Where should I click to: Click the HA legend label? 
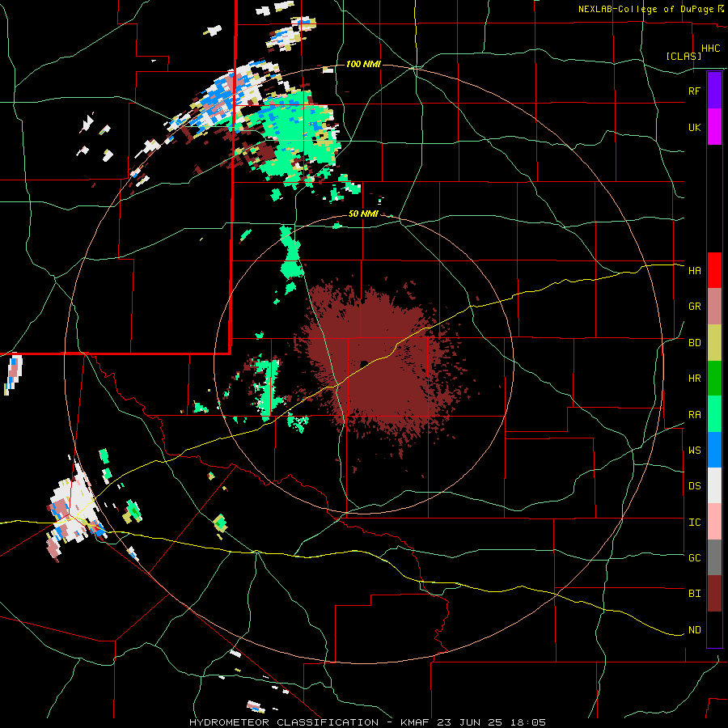pos(694,271)
